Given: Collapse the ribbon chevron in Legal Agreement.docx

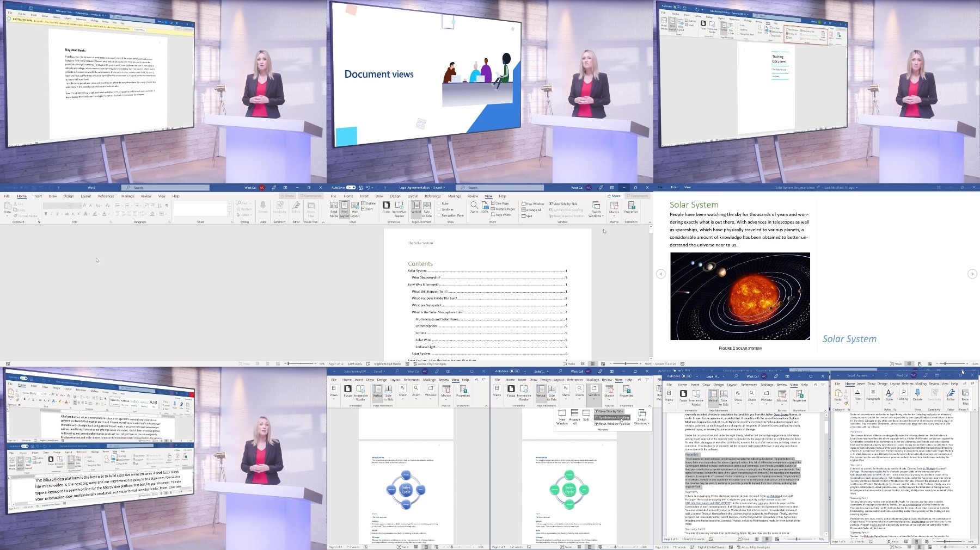Looking at the screenshot, I should point(649,223).
